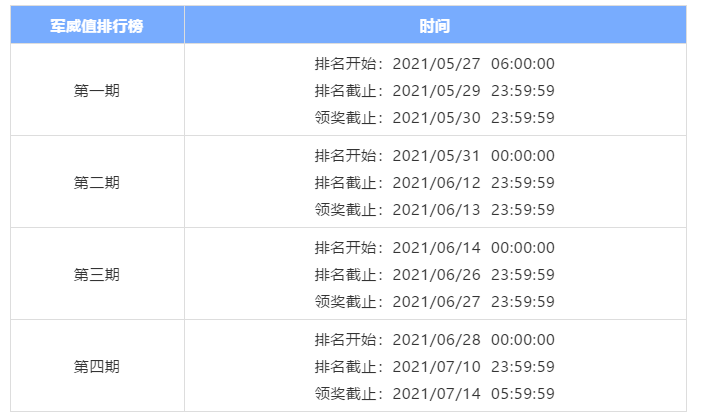
Task: Click the 时间 column header
Action: 435,26
